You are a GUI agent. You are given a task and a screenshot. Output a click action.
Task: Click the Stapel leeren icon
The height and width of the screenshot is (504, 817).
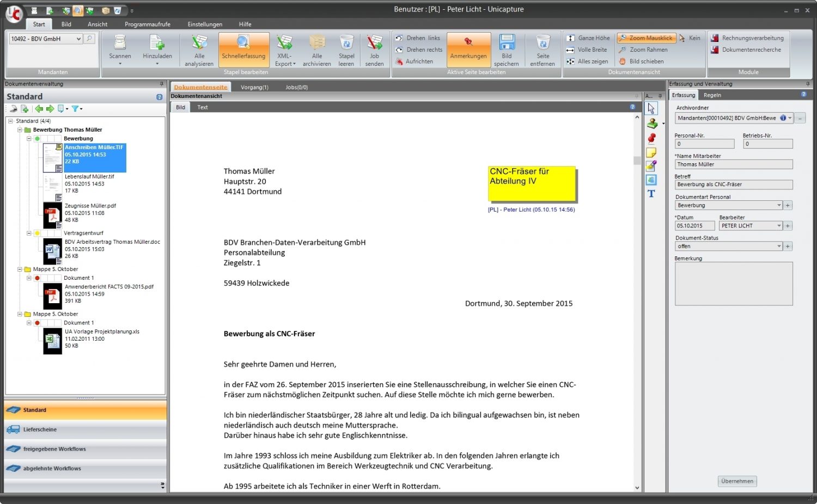point(346,49)
